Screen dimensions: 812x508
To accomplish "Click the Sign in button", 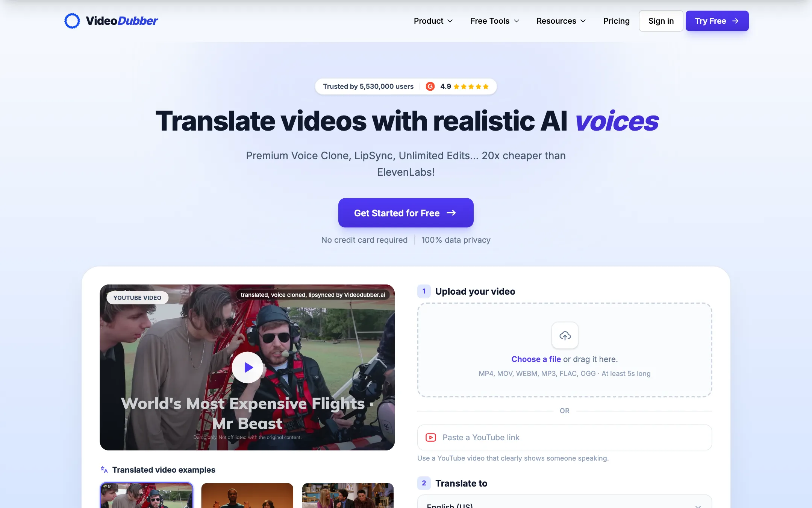I will coord(661,21).
